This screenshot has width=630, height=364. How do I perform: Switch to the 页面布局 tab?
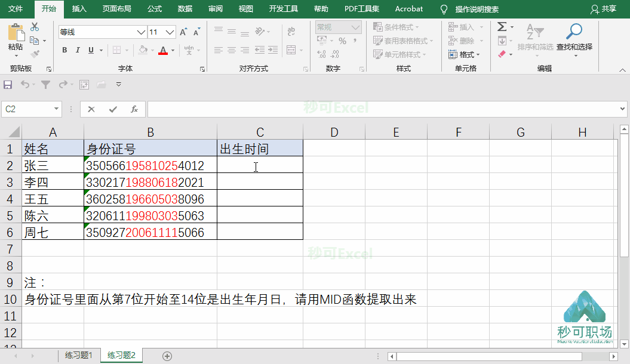[116, 9]
